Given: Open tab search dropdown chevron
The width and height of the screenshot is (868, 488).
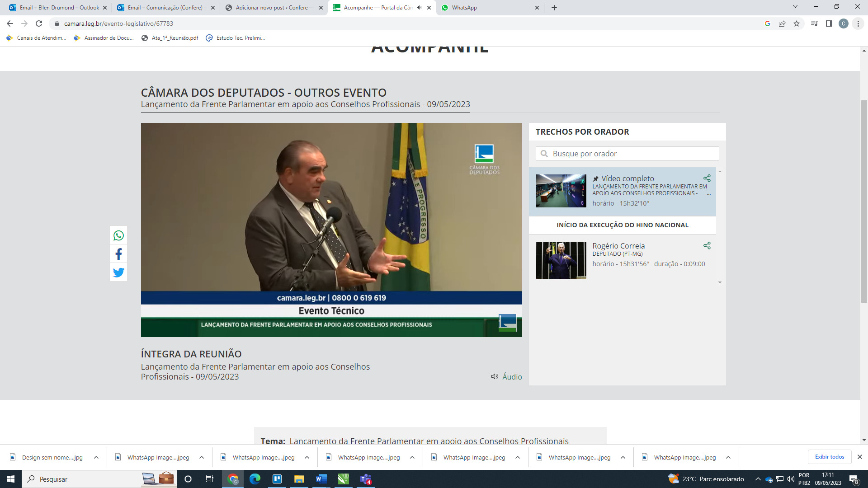Looking at the screenshot, I should 795,7.
